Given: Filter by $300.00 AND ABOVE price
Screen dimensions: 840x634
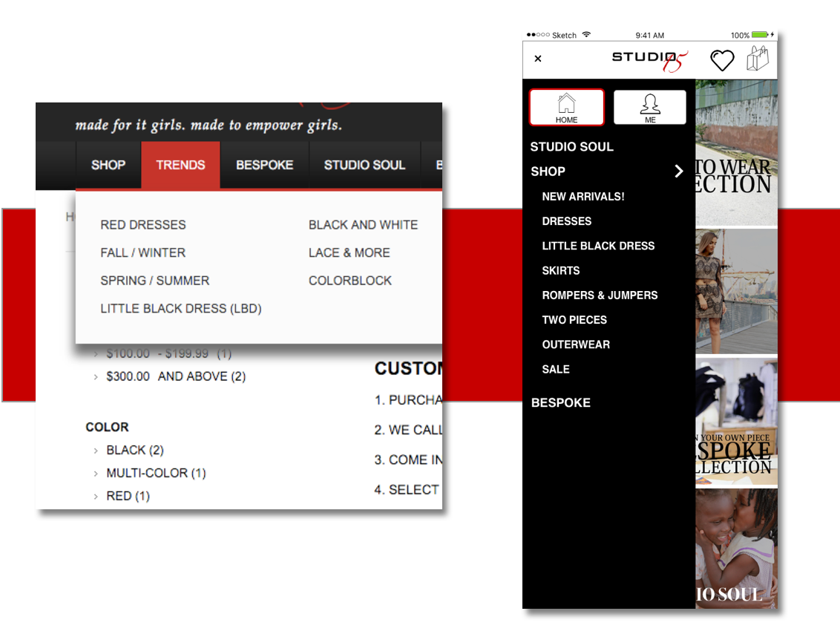Looking at the screenshot, I should [x=176, y=376].
